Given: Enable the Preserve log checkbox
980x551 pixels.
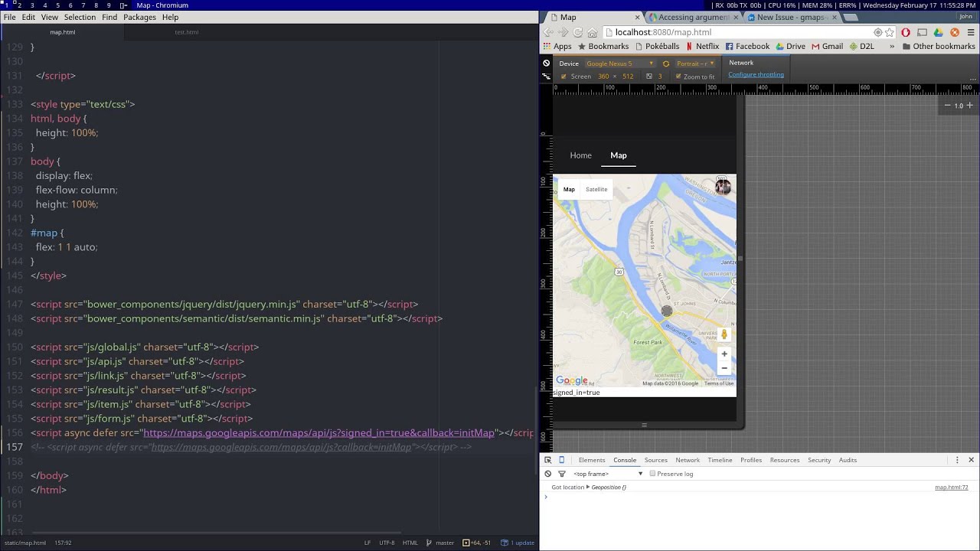Looking at the screenshot, I should click(652, 474).
